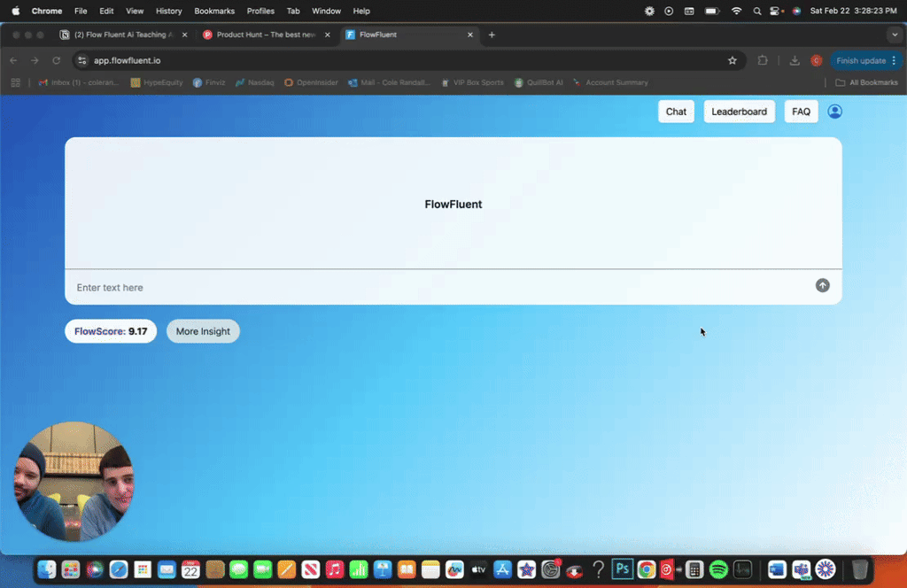Screen dimensions: 907x588
Task: Click the circular webcam video bubble
Action: pyautogui.click(x=74, y=482)
